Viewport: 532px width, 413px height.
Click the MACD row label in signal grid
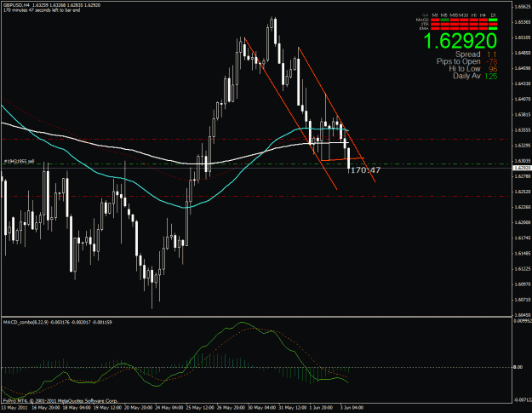tap(422, 20)
